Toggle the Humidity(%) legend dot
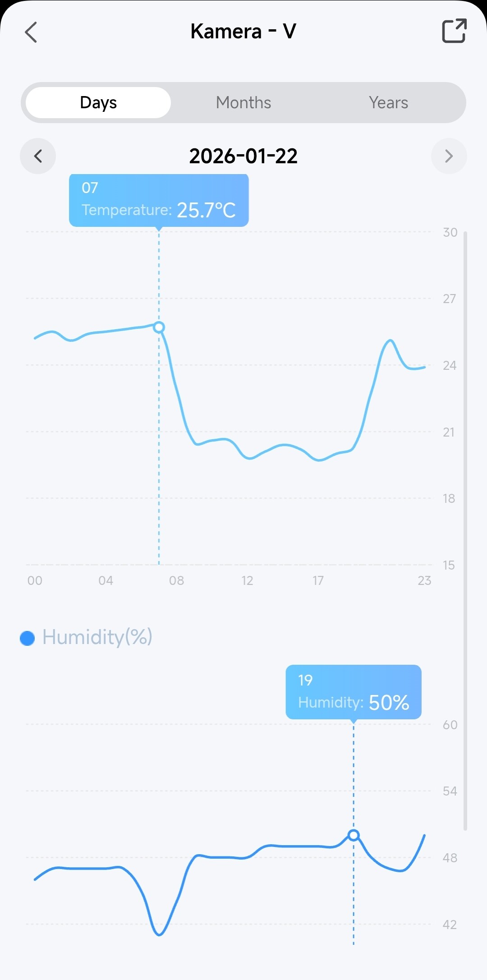Viewport: 487px width, 980px height. pyautogui.click(x=28, y=638)
